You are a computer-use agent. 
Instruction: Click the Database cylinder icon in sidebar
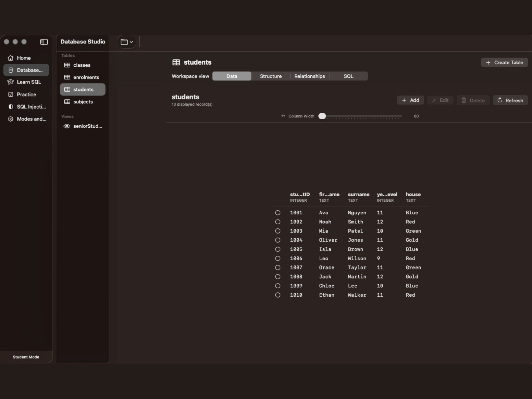[x=11, y=70]
